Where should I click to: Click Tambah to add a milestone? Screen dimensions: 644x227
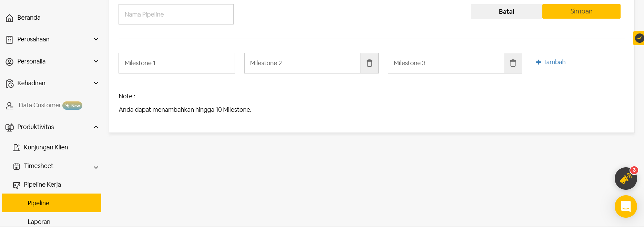[551, 62]
